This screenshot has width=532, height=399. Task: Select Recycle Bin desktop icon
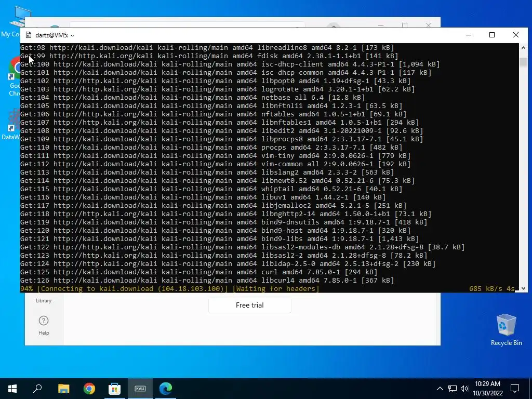pos(506,329)
